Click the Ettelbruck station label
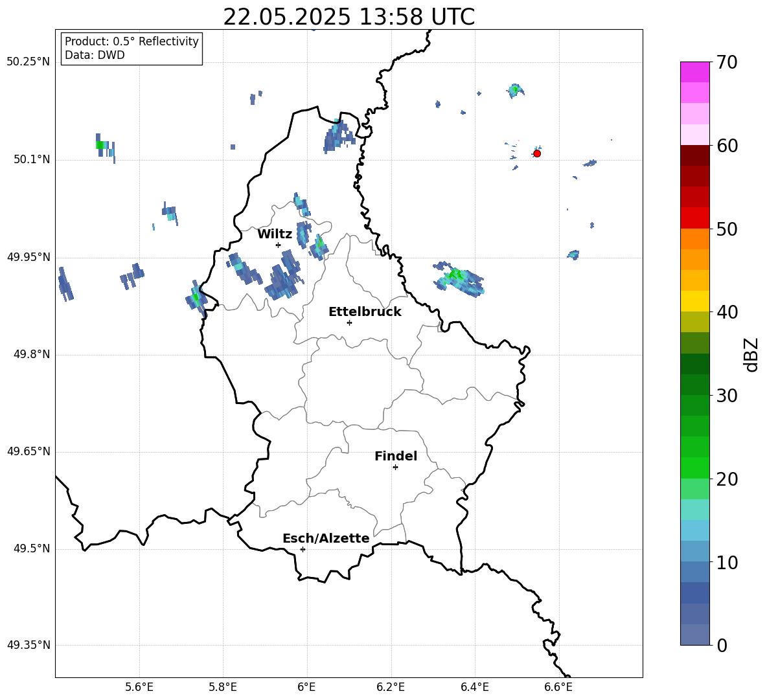 tap(365, 312)
